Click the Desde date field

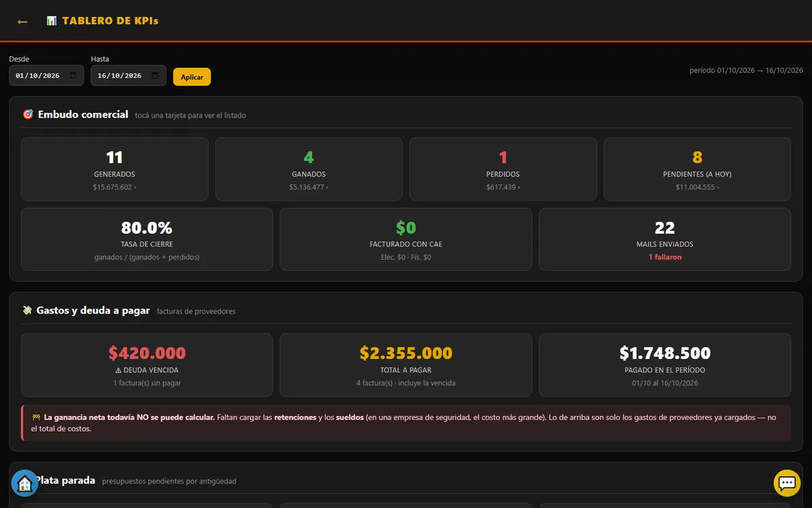click(47, 75)
